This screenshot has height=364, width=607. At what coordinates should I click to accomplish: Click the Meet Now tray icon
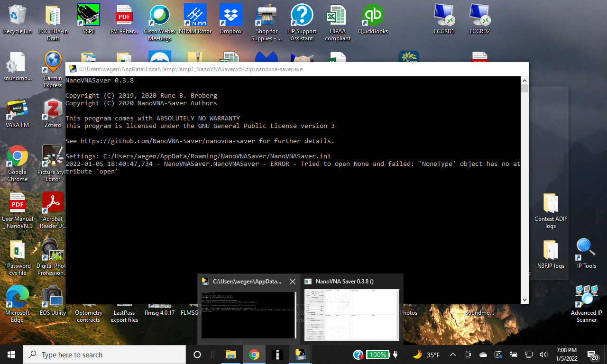tap(468, 355)
